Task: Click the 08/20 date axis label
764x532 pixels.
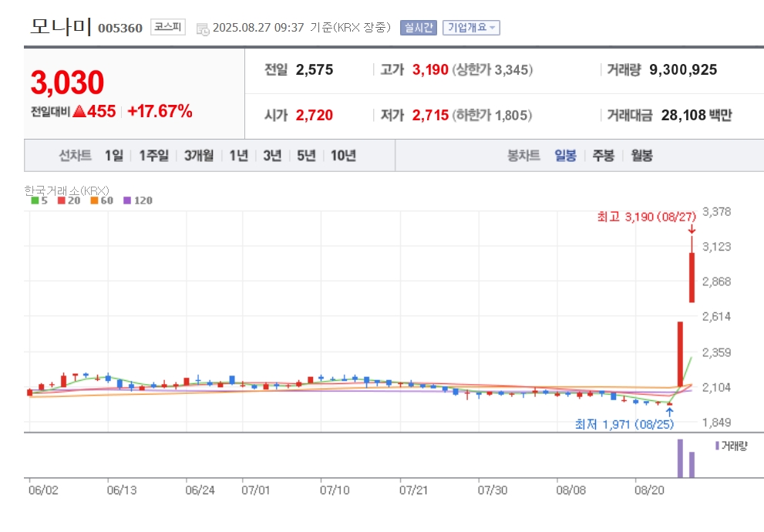Action: click(649, 490)
